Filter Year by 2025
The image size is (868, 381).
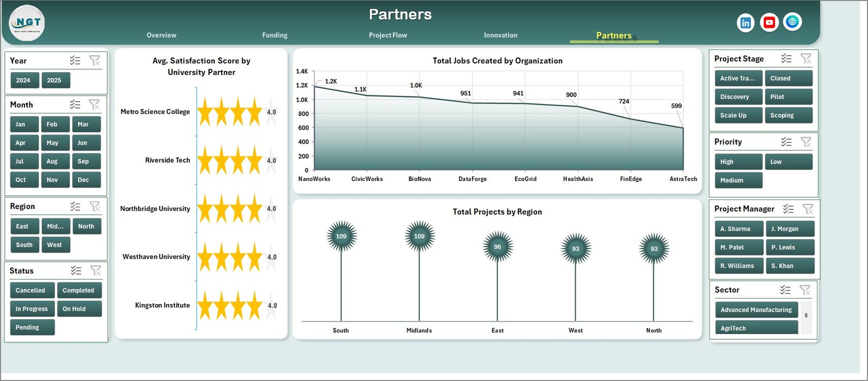[x=55, y=80]
